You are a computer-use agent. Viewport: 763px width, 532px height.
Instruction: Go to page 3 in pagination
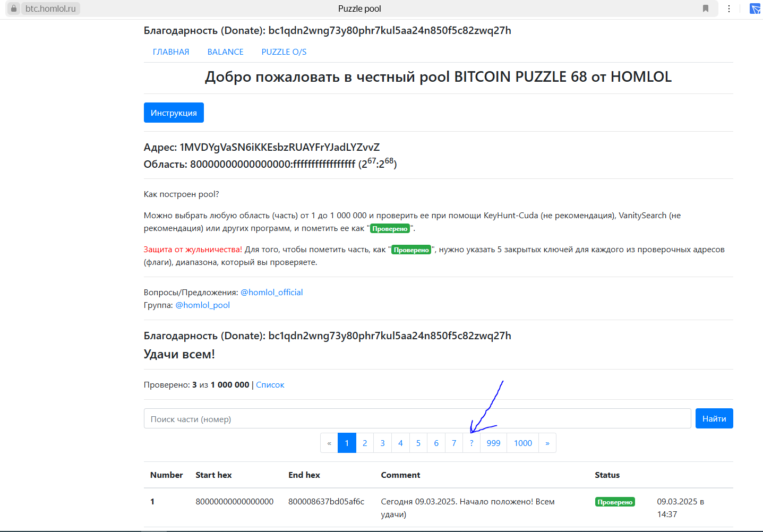click(382, 443)
